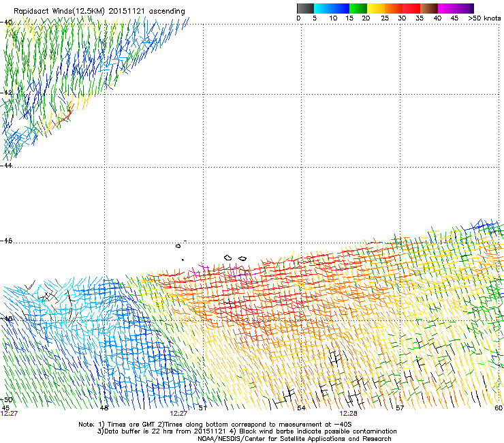Click the gray 0-5 knots color swatch
Viewport: 504px width, 443px height.
click(305, 8)
